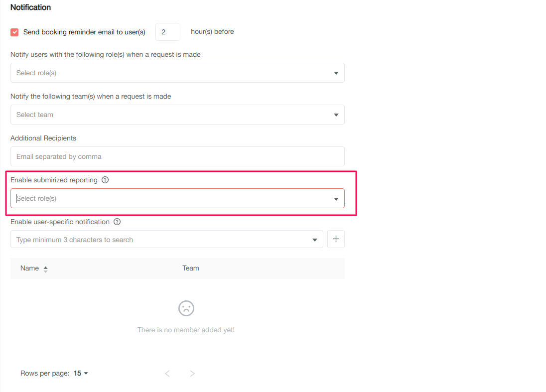Viewport: 546px width, 392px height.
Task: Focus the Additional Recipients email field
Action: click(177, 156)
